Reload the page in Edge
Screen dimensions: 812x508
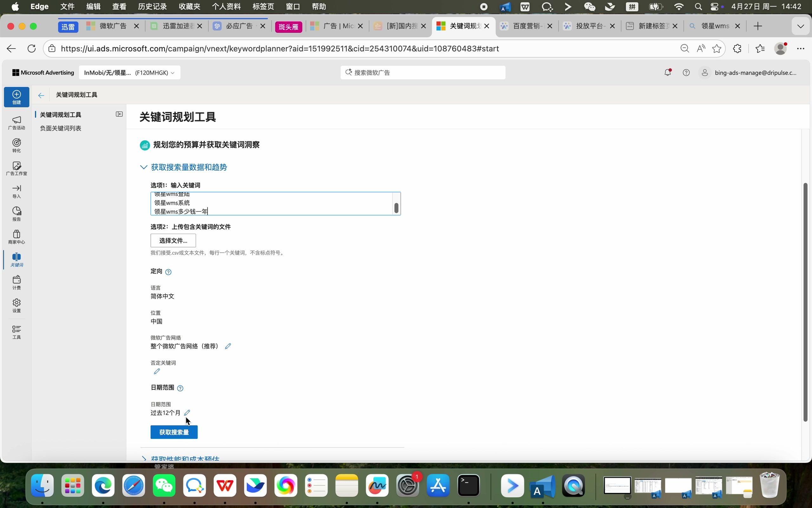coord(31,49)
